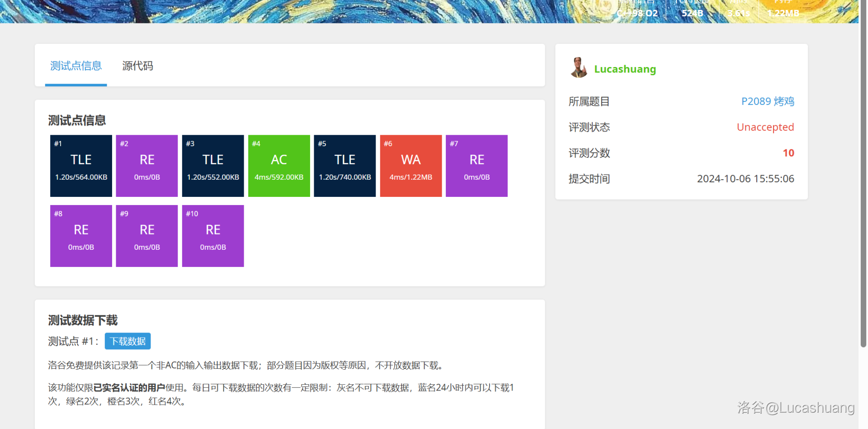Select test point #5 TLE block

click(x=345, y=166)
